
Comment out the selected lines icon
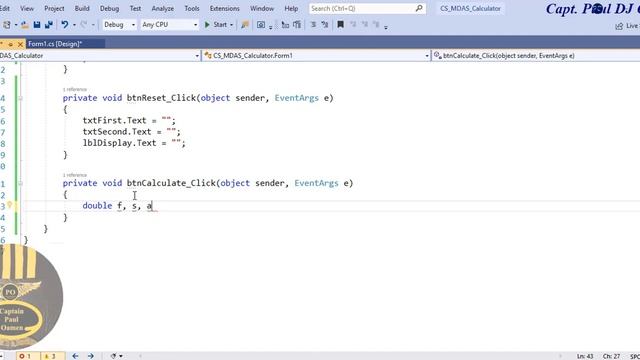pos(313,25)
